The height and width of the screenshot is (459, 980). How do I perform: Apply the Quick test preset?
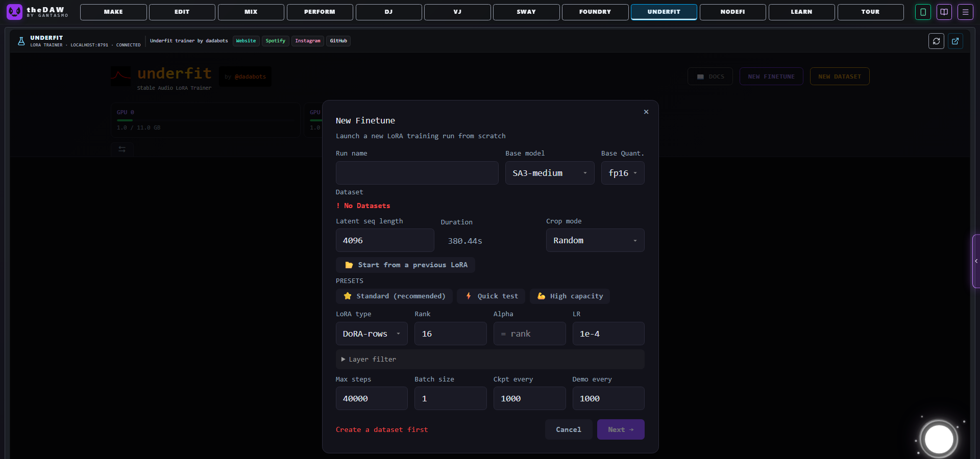click(x=491, y=296)
